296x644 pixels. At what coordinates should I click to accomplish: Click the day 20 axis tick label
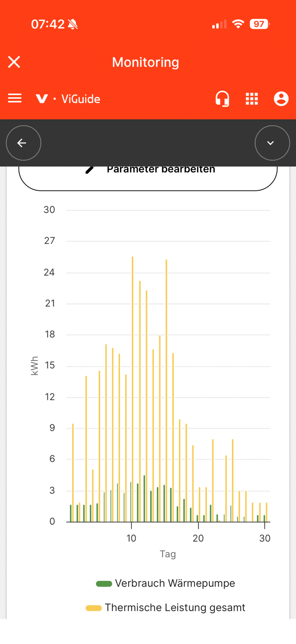(x=198, y=538)
